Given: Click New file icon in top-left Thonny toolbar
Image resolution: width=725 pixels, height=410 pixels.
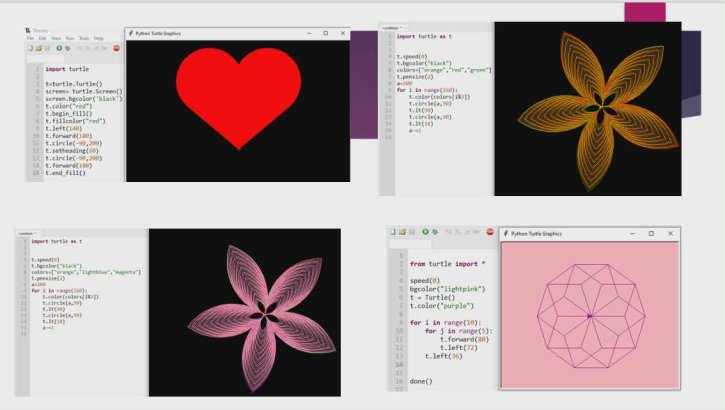Looking at the screenshot, I should click(x=30, y=48).
